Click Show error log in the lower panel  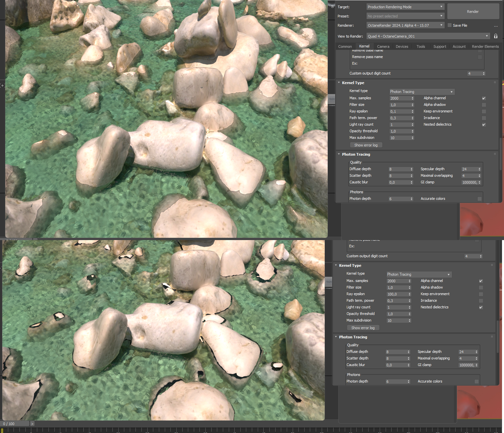tap(363, 328)
